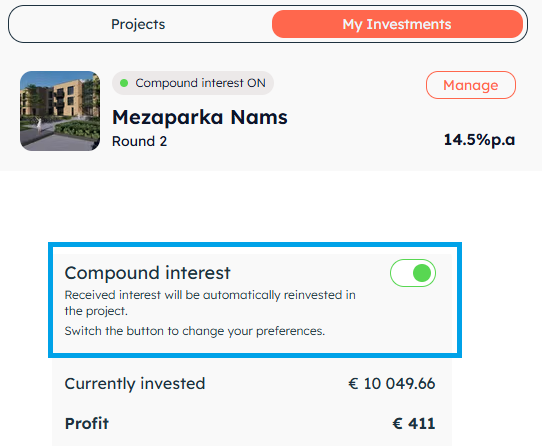Click the € 411 profit value
542x448 pixels.
pos(414,423)
